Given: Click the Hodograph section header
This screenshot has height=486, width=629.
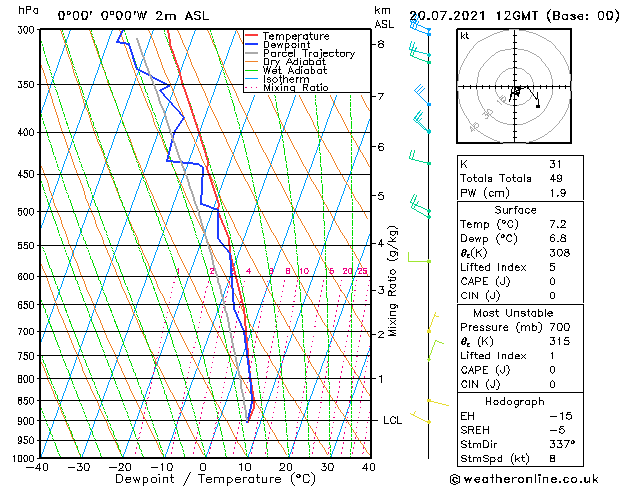Looking at the screenshot, I should click(515, 401).
